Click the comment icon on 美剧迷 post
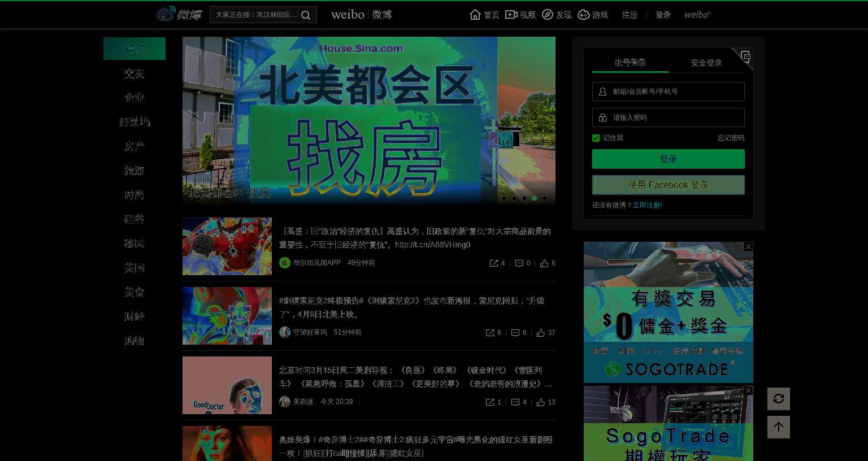This screenshot has height=461, width=868. [515, 402]
